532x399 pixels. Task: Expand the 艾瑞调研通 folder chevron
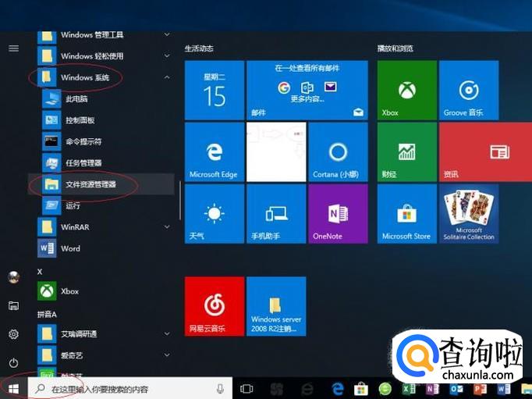click(x=167, y=334)
